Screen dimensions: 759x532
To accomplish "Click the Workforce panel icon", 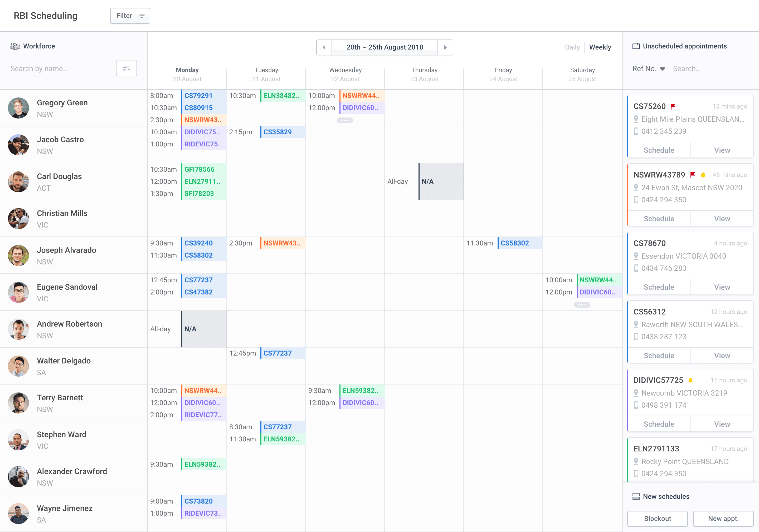I will point(16,46).
